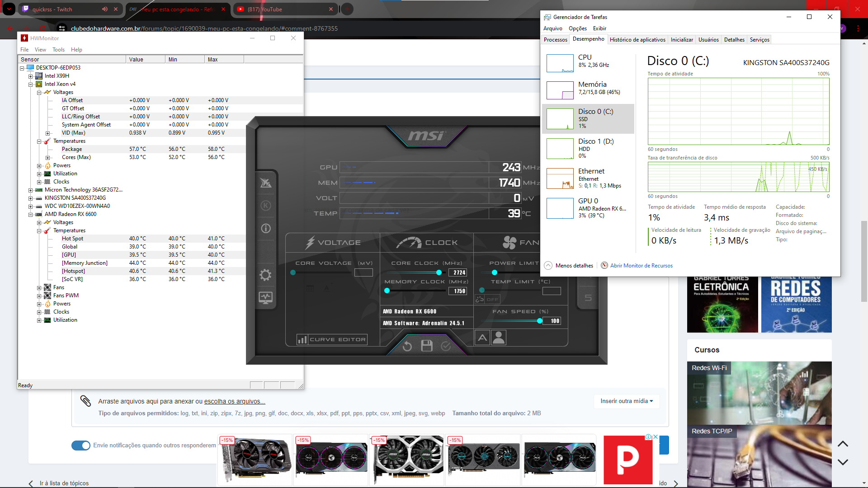This screenshot has height=488, width=868.
Task: Click the fan auto 'A' button in Afterburner
Action: click(483, 338)
